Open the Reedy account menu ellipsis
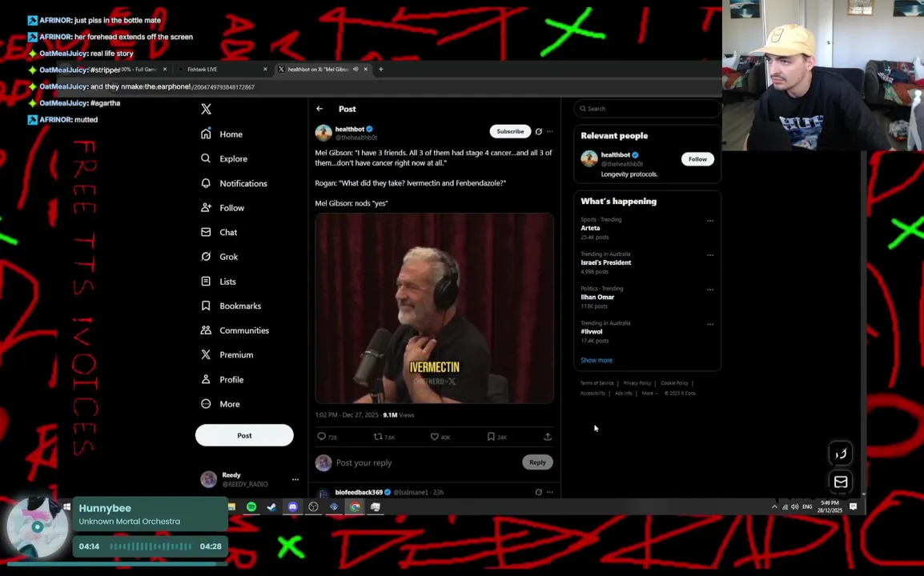Screen dimensions: 924x576 click(x=295, y=479)
